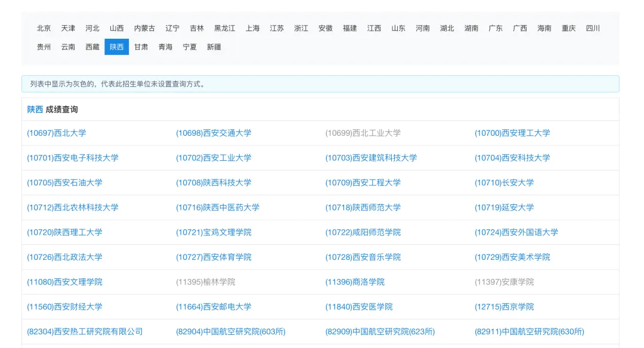The width and height of the screenshot is (644, 348).
Task: Select the 甘肃 tab
Action: pyautogui.click(x=141, y=47)
